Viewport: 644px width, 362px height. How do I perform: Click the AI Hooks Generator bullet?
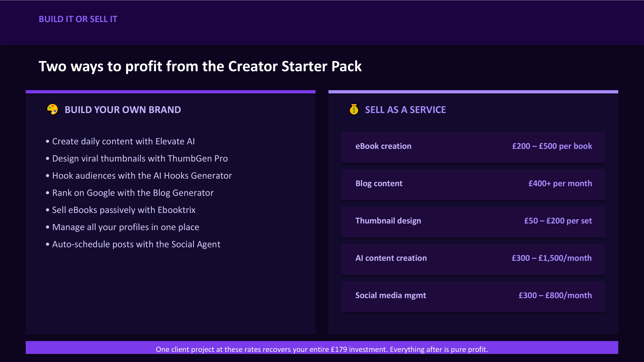[139, 176]
